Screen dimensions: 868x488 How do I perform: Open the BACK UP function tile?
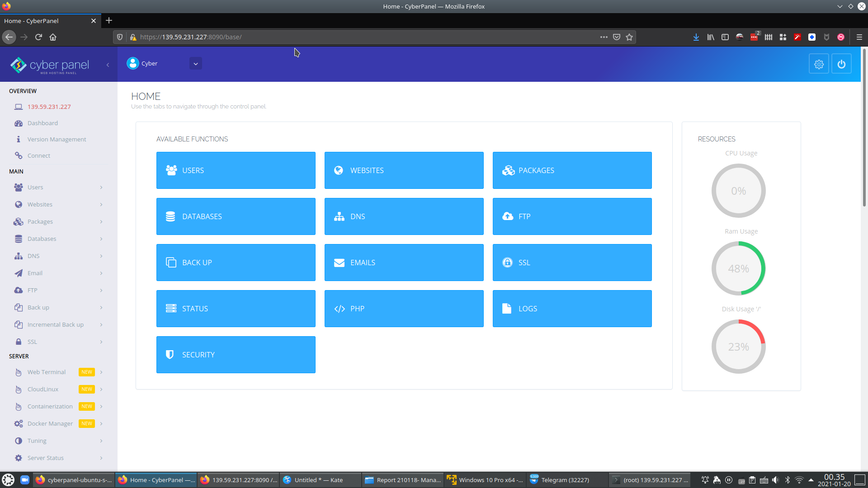236,263
